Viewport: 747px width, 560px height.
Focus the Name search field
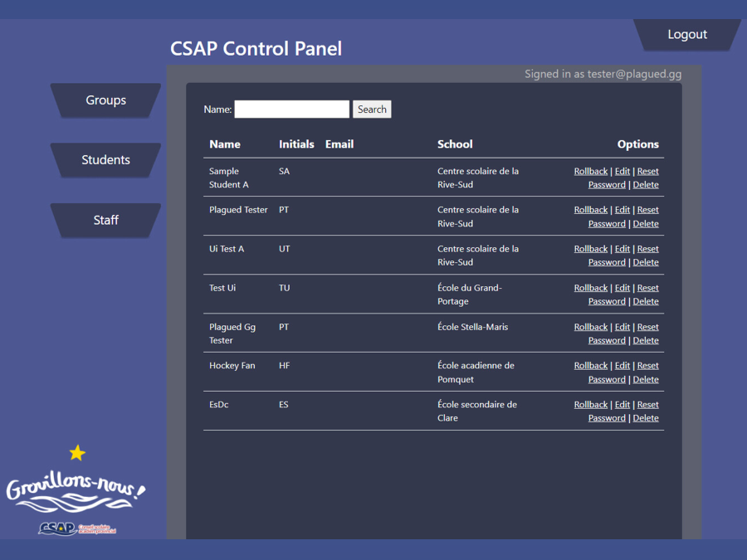291,109
